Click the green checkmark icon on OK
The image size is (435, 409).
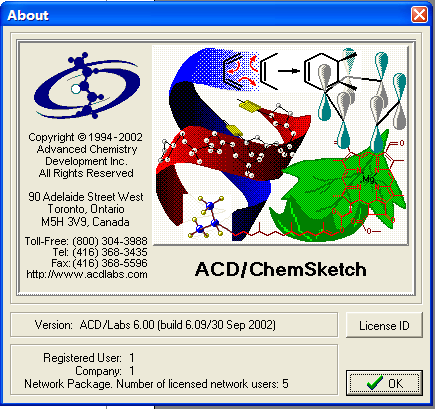[x=374, y=383]
